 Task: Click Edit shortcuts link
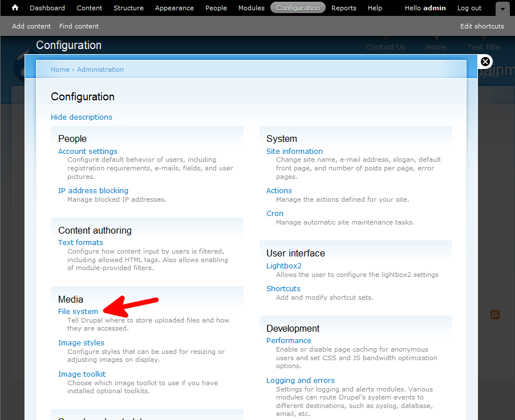482,26
